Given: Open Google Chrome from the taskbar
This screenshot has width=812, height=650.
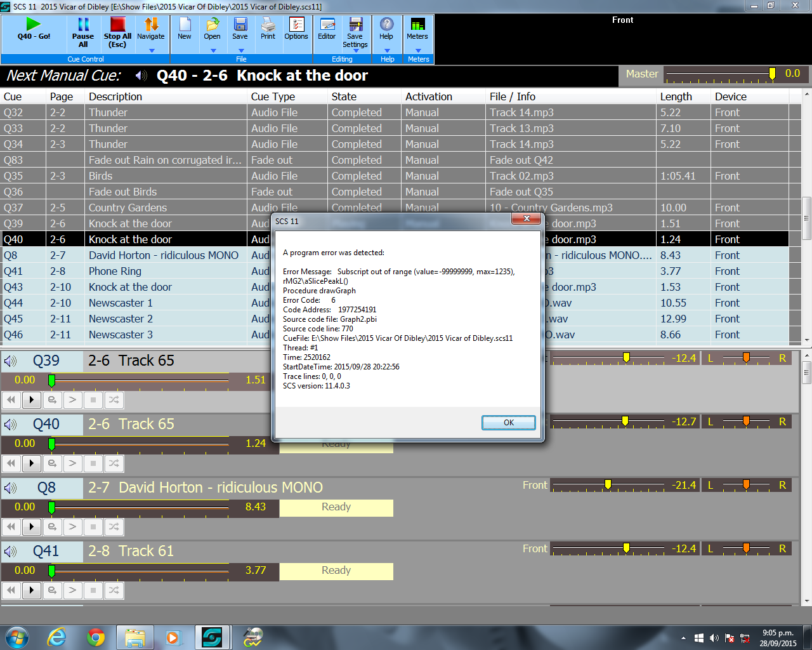Looking at the screenshot, I should [96, 637].
